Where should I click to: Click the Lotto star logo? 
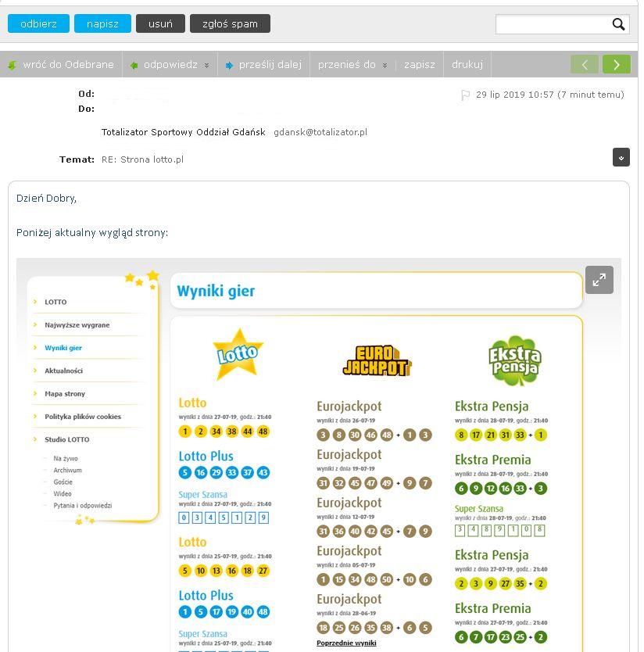[238, 354]
